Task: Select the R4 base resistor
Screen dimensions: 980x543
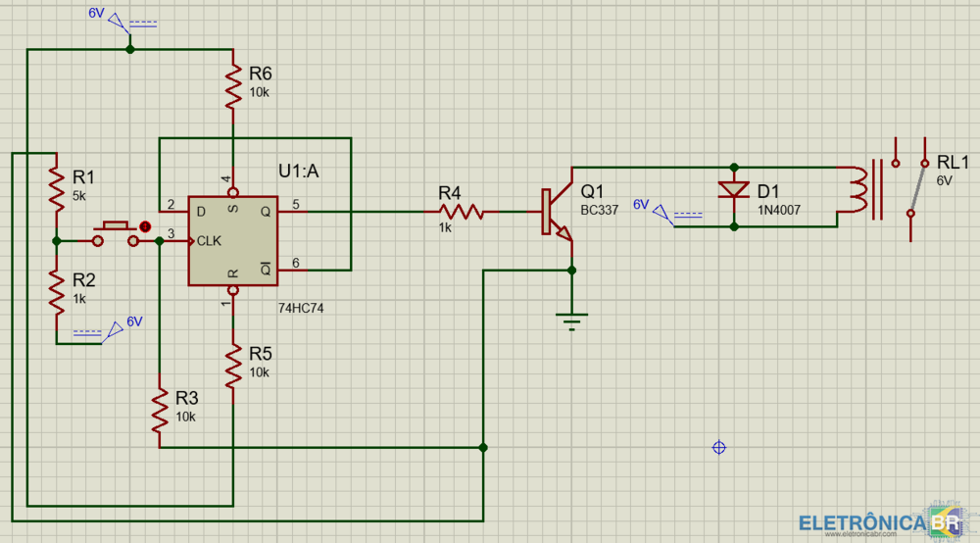Action: [461, 211]
